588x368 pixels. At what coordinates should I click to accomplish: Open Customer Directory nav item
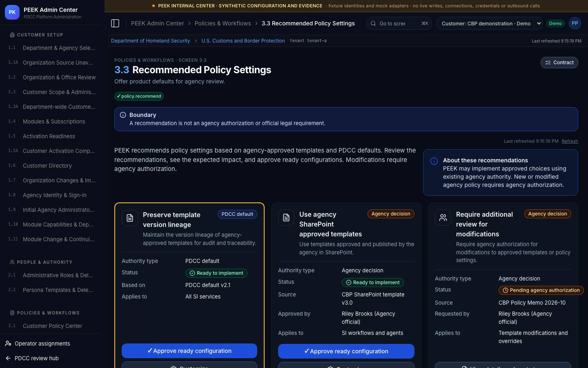(x=51, y=166)
